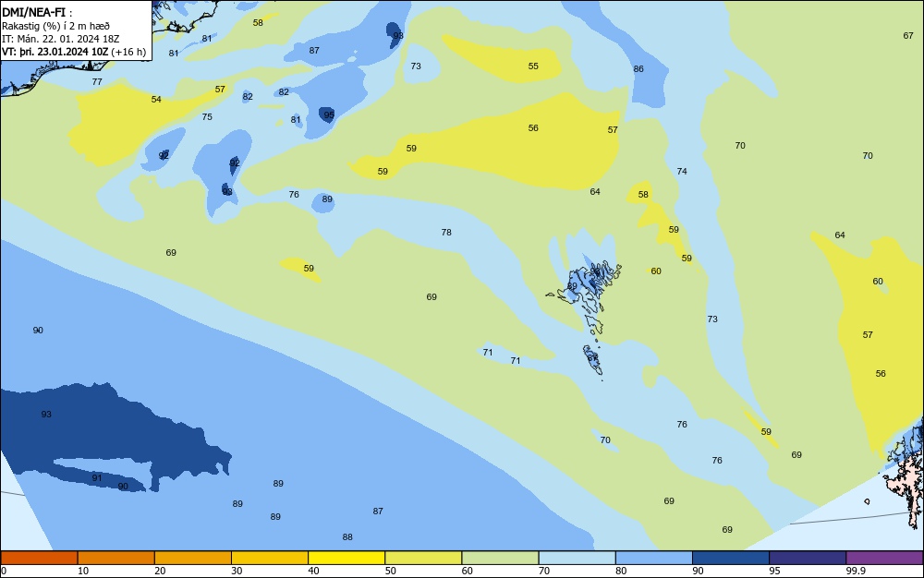The height and width of the screenshot is (578, 924).
Task: Click the 50–60 pale yellow legend swatch
Action: tap(423, 558)
